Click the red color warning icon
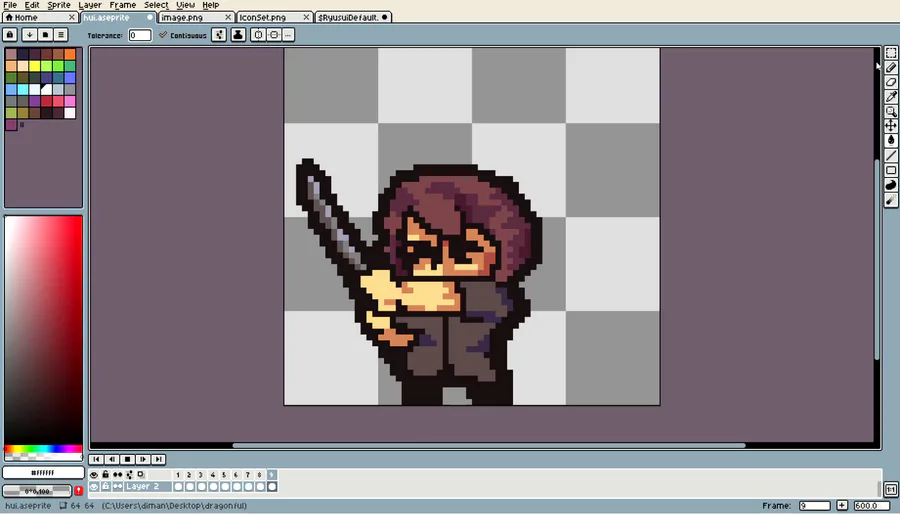900x514 pixels. 79,490
